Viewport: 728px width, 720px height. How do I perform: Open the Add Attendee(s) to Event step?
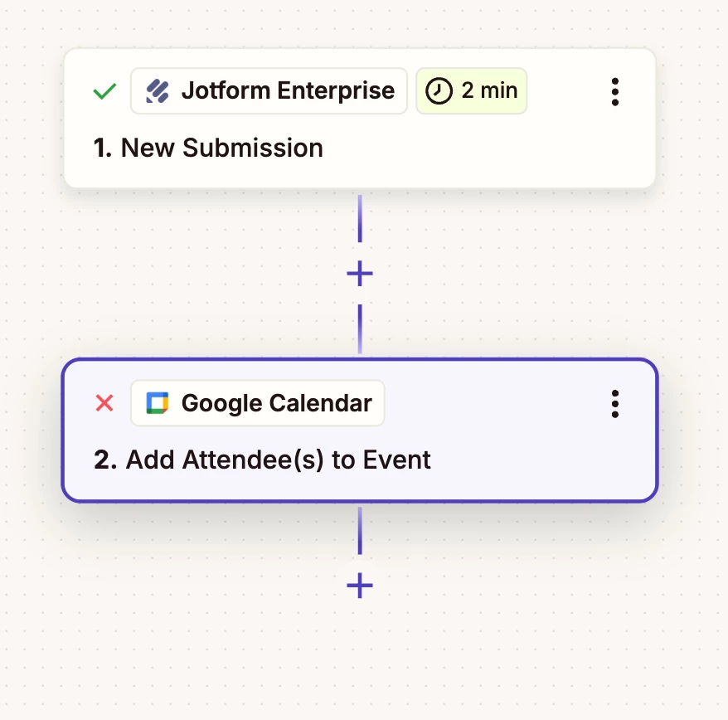(262, 460)
